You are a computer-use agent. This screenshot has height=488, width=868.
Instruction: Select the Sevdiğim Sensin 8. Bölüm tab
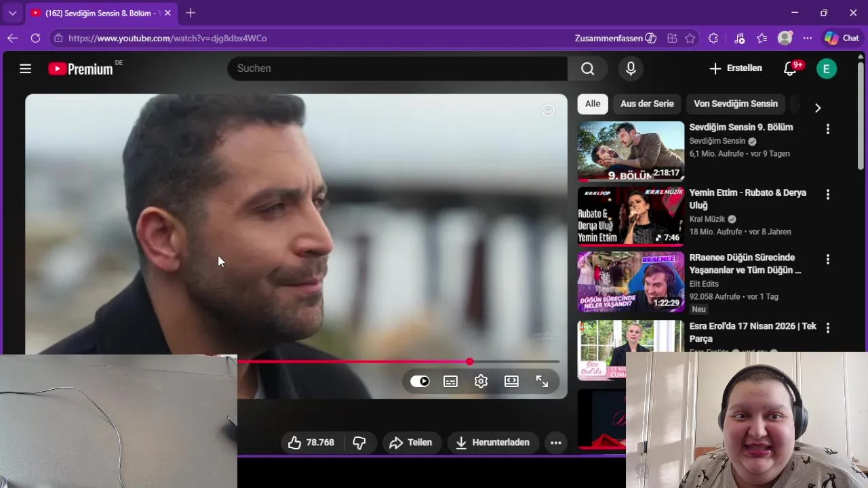pyautogui.click(x=100, y=13)
